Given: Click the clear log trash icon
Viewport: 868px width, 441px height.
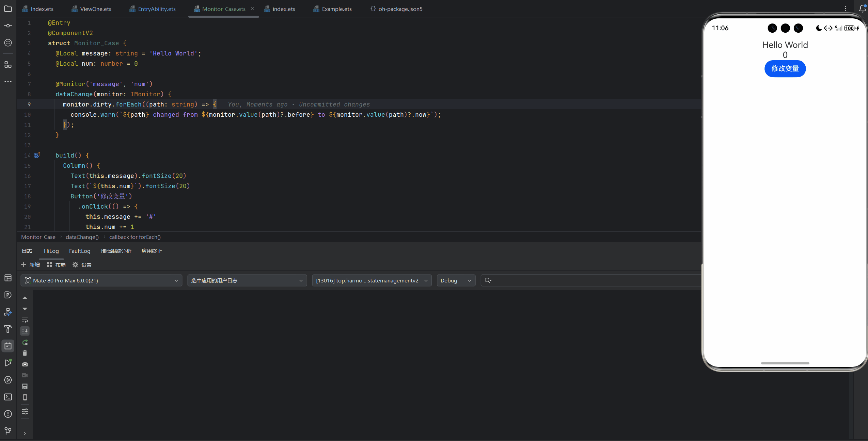Looking at the screenshot, I should coord(25,353).
